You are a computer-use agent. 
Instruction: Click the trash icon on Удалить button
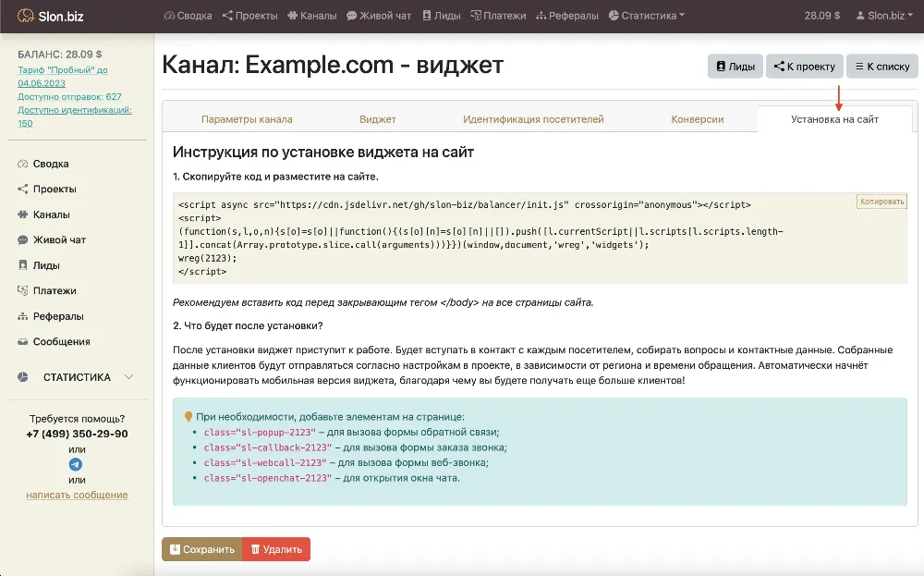[255, 549]
